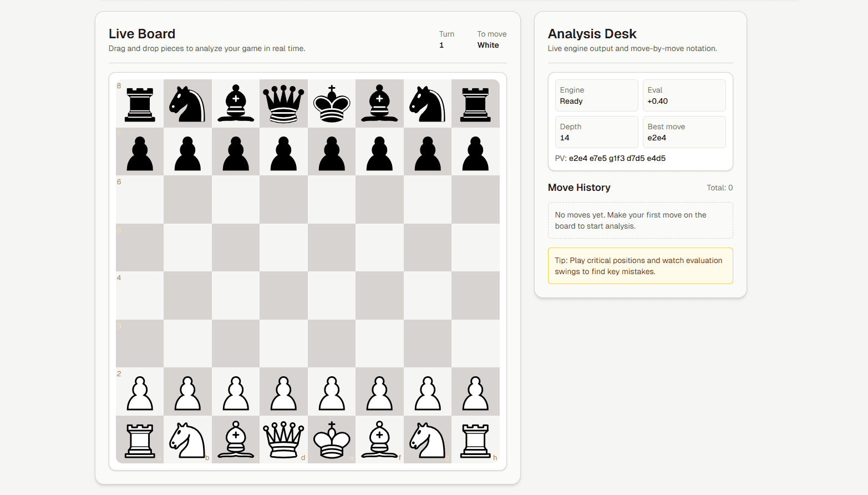This screenshot has height=495, width=868.
Task: Select the white bishop on f1
Action: (379, 440)
